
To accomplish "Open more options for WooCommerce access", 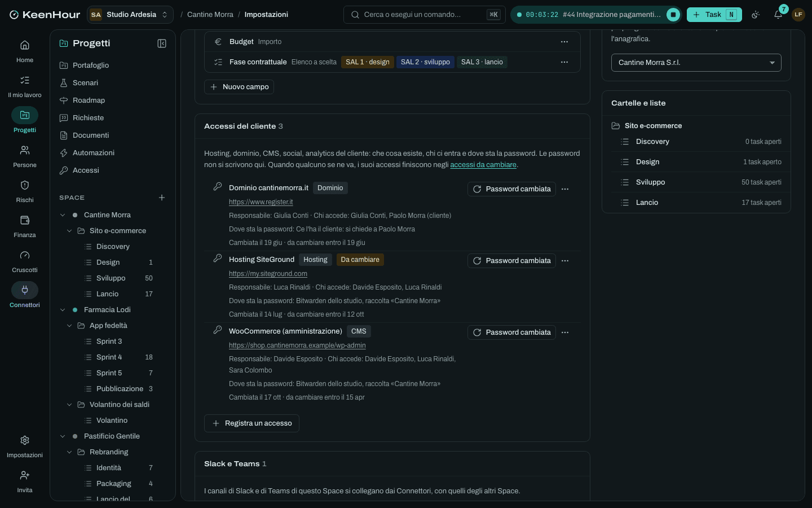I will pos(565,332).
